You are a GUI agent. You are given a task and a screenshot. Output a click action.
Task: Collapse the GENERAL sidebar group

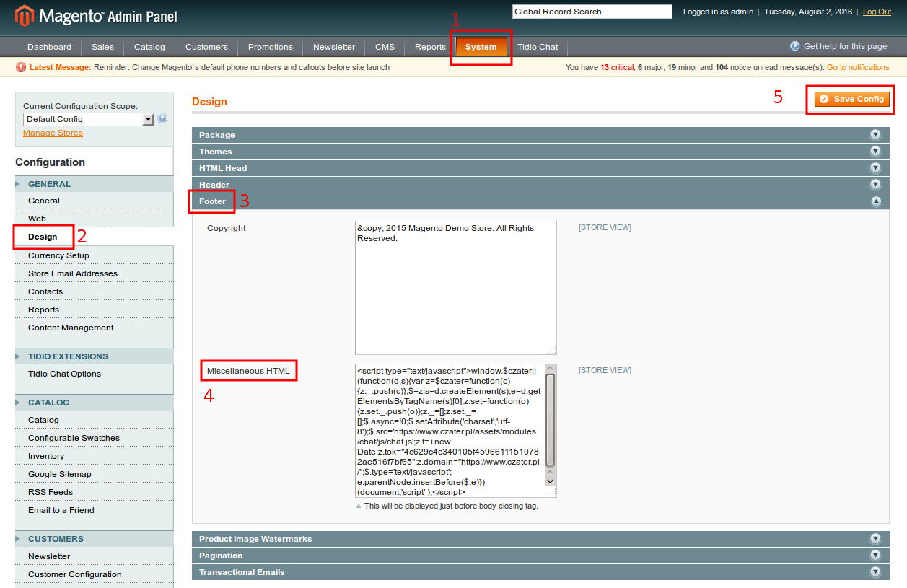click(x=94, y=184)
